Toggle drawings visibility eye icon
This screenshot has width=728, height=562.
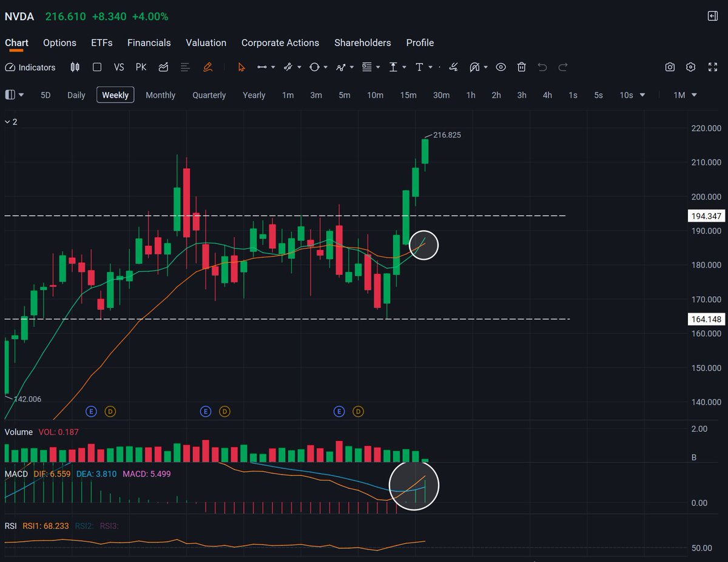tap(500, 67)
